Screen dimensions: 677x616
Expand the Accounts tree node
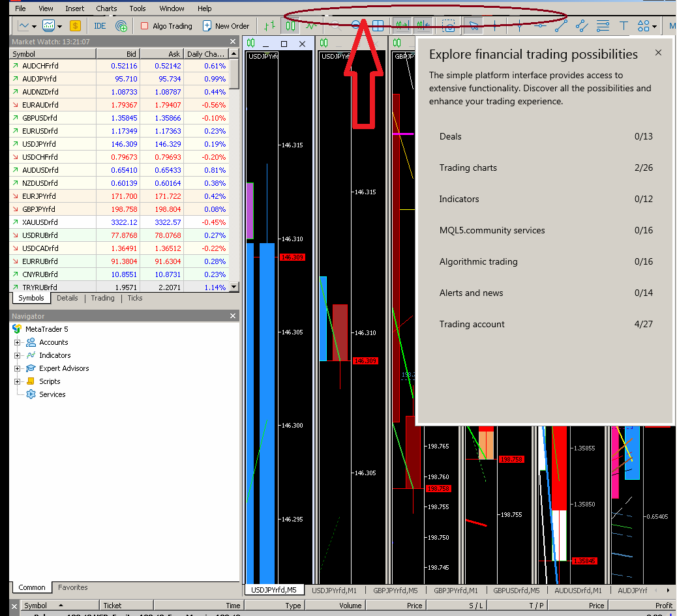pos(17,342)
